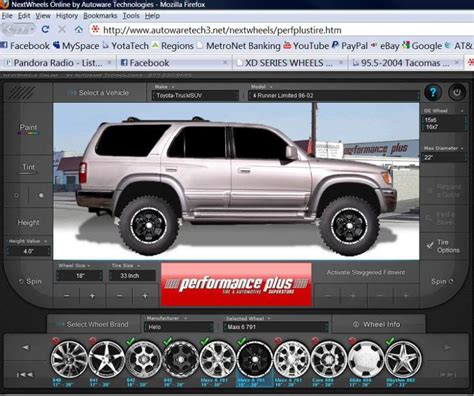Open the Bookmarks menu

(100, 16)
